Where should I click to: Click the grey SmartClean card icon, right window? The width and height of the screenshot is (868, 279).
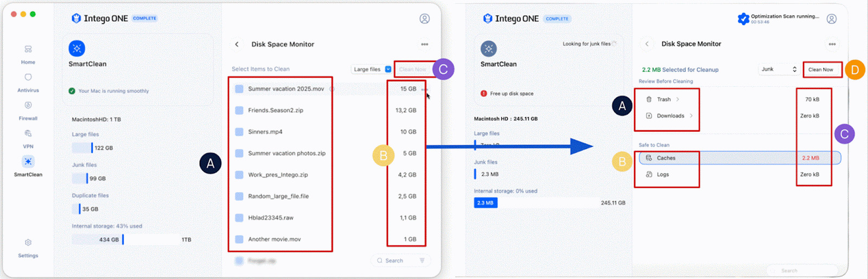pos(489,48)
